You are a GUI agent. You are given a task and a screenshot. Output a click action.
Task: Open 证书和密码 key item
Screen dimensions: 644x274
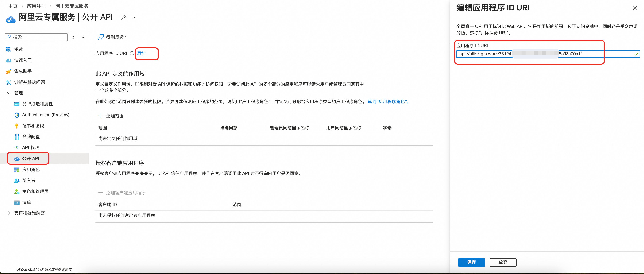[x=33, y=126]
